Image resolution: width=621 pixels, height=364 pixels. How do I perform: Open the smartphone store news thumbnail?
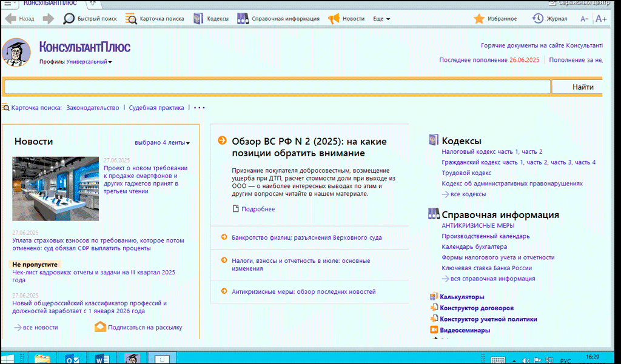coord(55,189)
